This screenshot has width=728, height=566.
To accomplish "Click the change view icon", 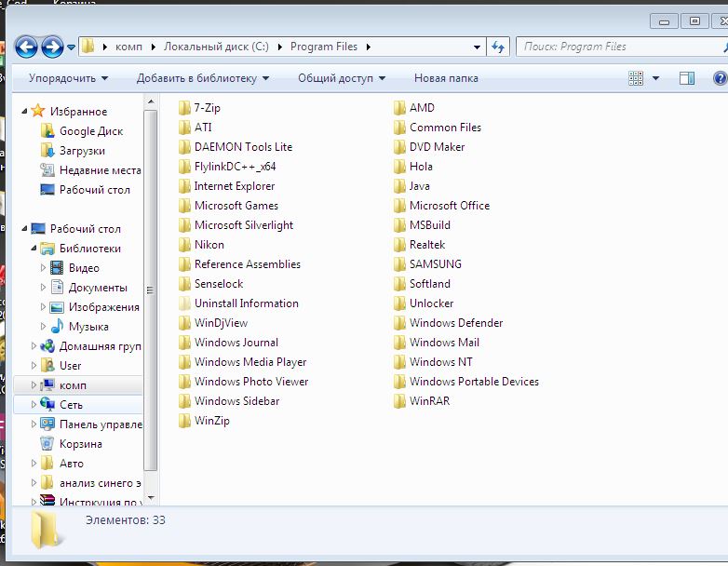I will 637,78.
